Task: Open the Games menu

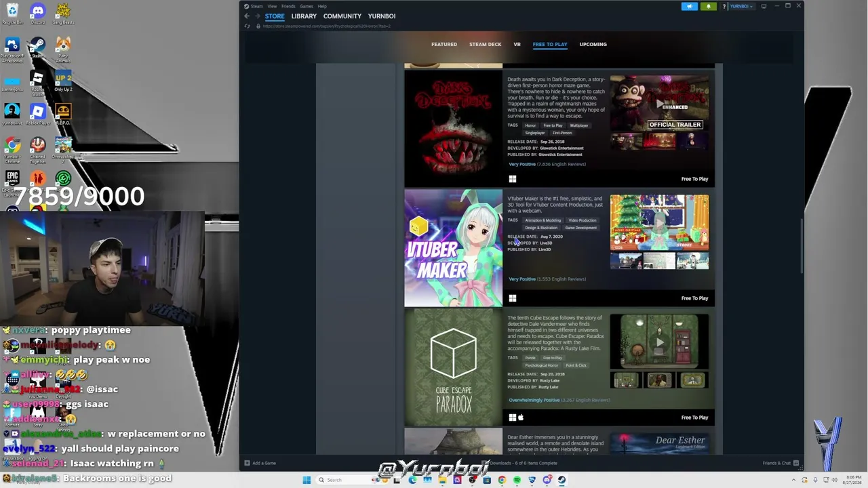Action: [307, 6]
